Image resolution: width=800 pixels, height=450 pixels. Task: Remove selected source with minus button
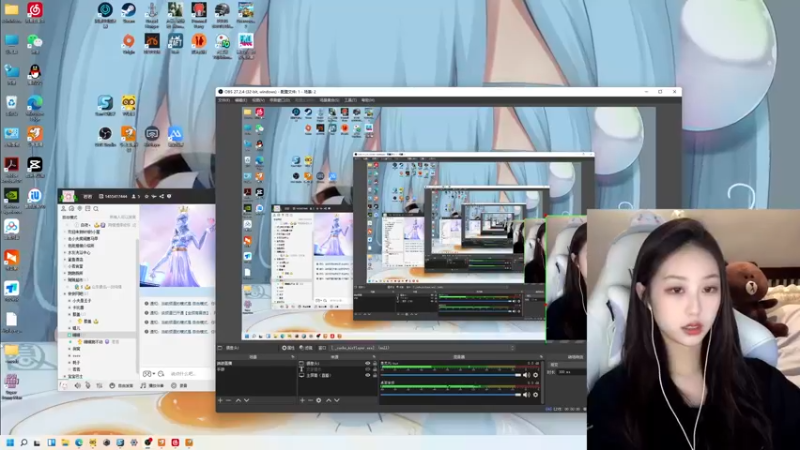tap(310, 401)
